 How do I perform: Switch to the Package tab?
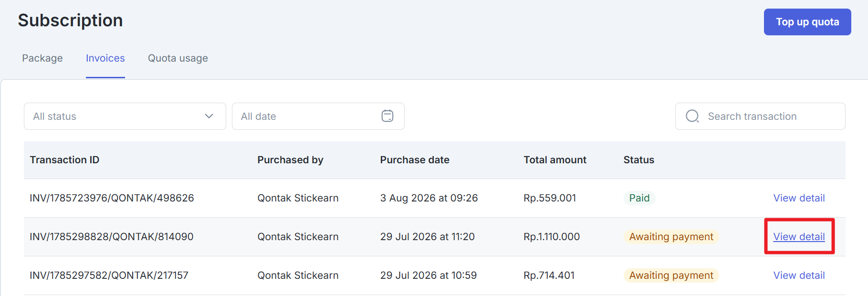pyautogui.click(x=42, y=58)
